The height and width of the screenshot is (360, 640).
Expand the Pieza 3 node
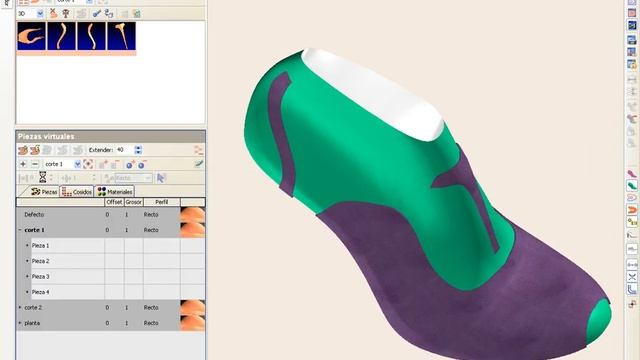pyautogui.click(x=27, y=276)
